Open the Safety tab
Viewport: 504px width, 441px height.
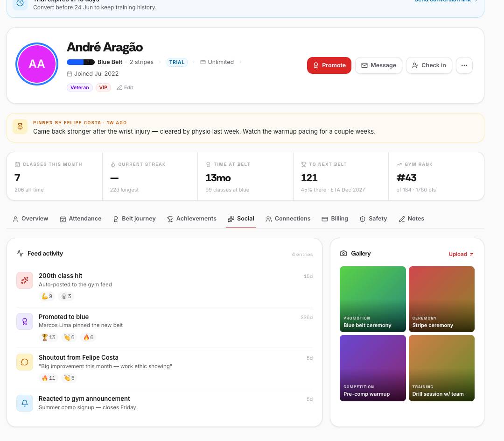click(x=373, y=219)
